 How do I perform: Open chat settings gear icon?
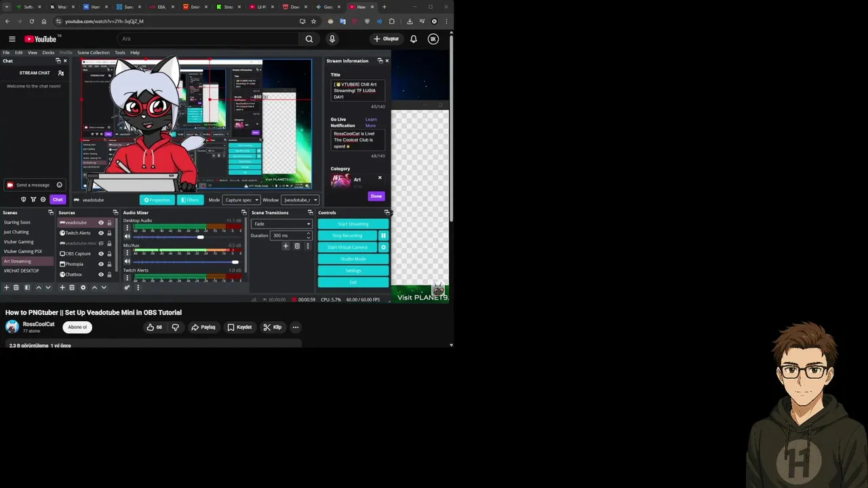click(x=43, y=199)
